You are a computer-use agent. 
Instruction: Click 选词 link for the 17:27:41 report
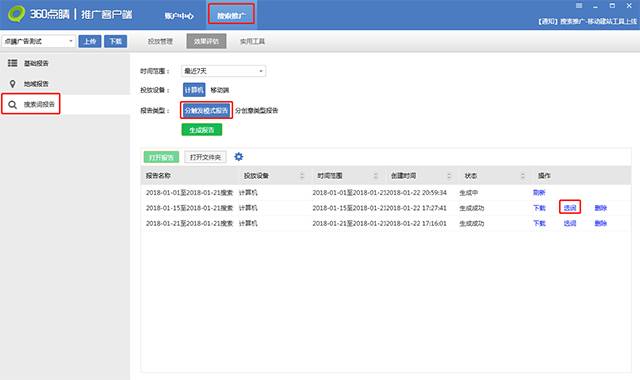(x=570, y=208)
